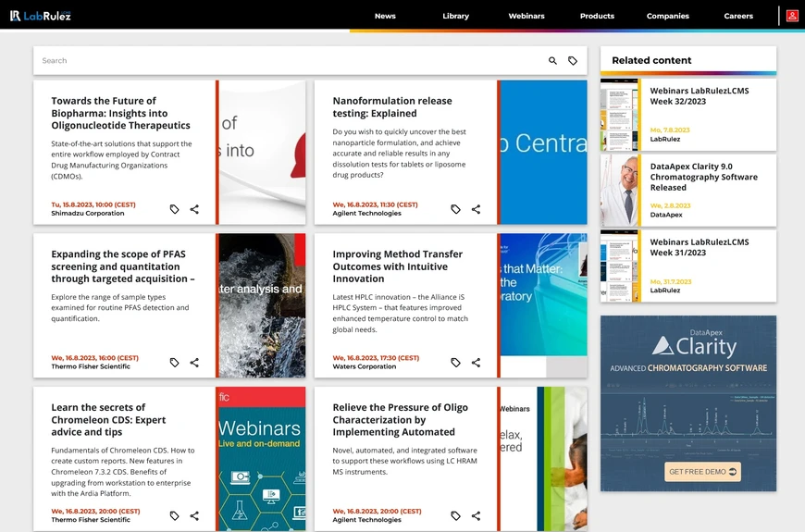Screen dimensions: 805x532
Task: Share the Oligonucleotide Therapeutics webinar
Action: [194, 209]
